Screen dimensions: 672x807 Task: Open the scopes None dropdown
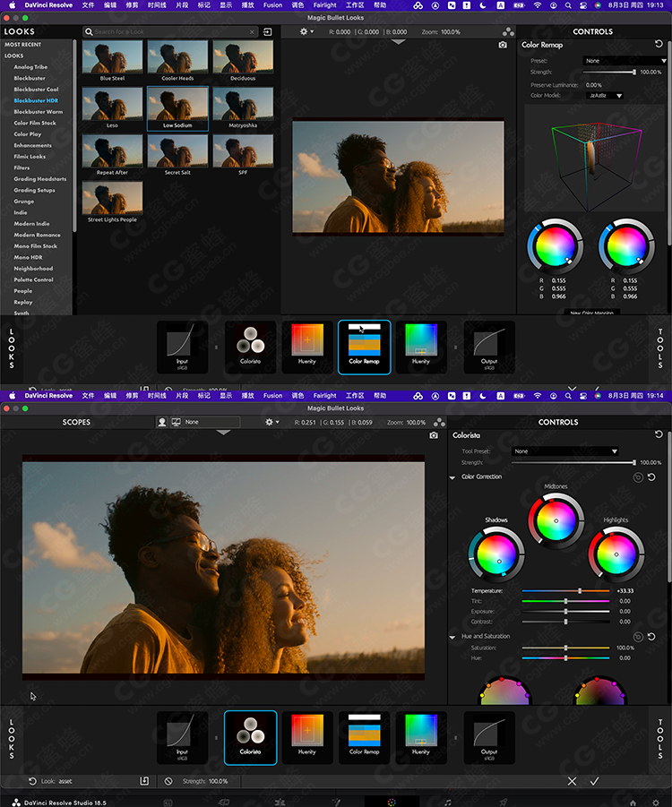[211, 422]
